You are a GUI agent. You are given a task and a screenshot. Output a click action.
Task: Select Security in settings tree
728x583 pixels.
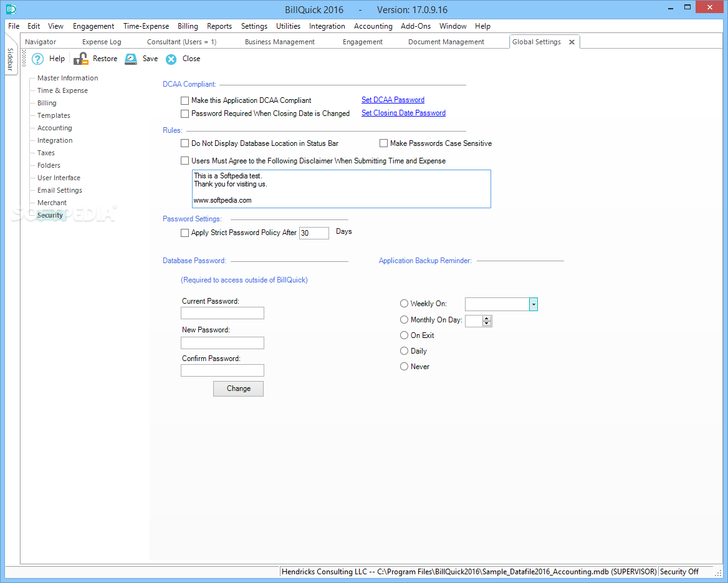pyautogui.click(x=50, y=216)
